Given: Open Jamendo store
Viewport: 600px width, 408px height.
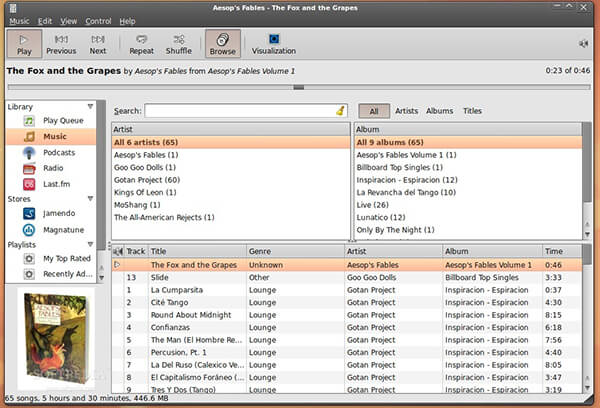Looking at the screenshot, I should click(51, 213).
